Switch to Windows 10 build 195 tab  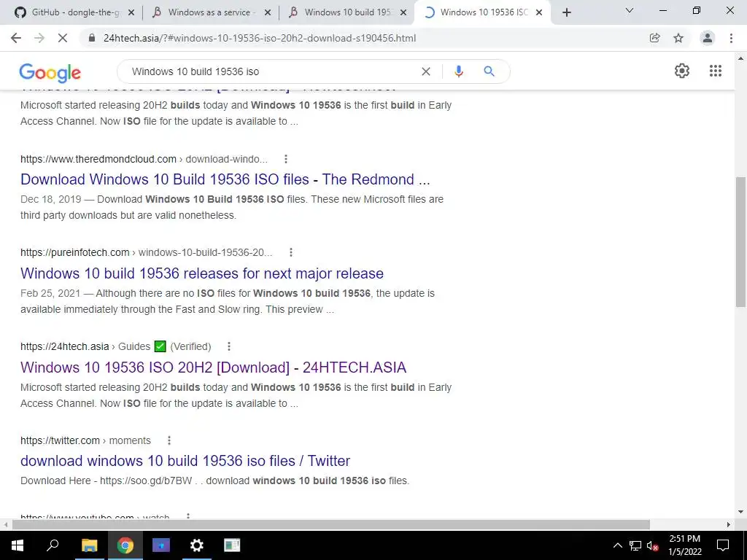[x=347, y=12]
